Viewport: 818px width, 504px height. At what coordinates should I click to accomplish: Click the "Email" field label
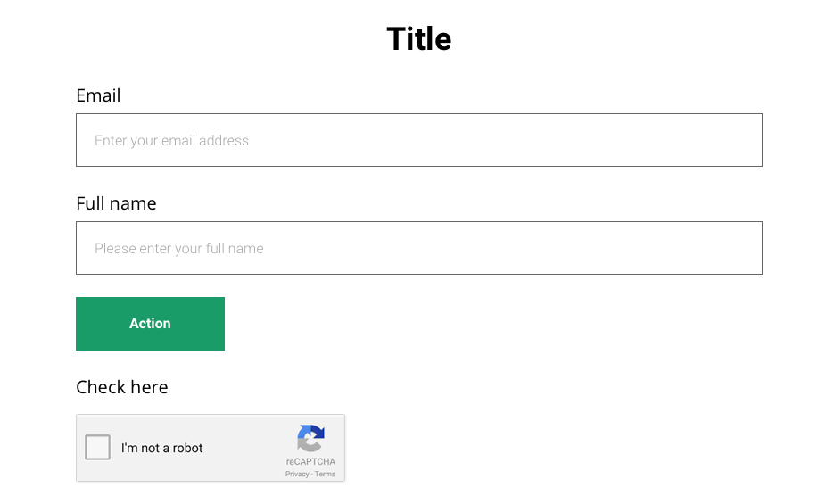coord(98,95)
